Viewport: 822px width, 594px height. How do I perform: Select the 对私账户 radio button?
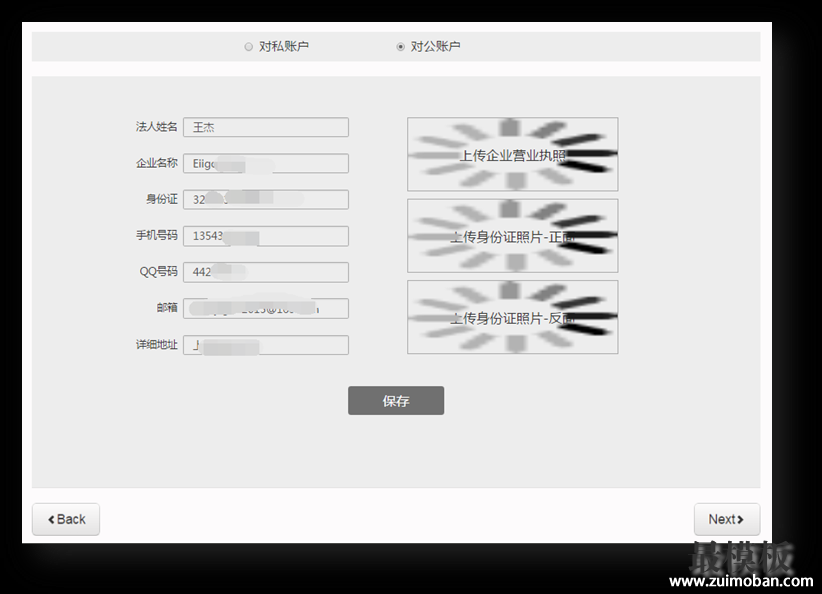click(248, 47)
